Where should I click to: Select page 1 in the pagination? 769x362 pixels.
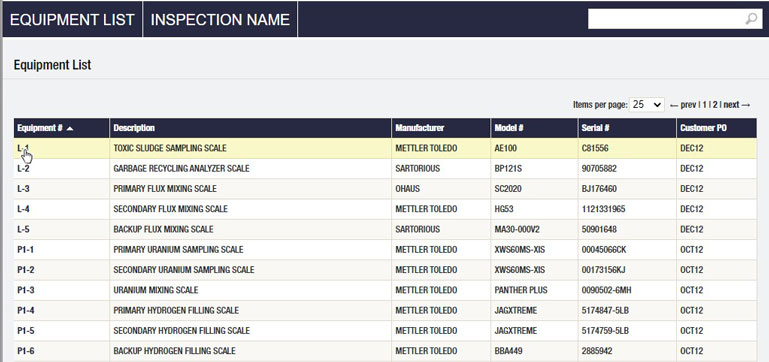[x=704, y=105]
